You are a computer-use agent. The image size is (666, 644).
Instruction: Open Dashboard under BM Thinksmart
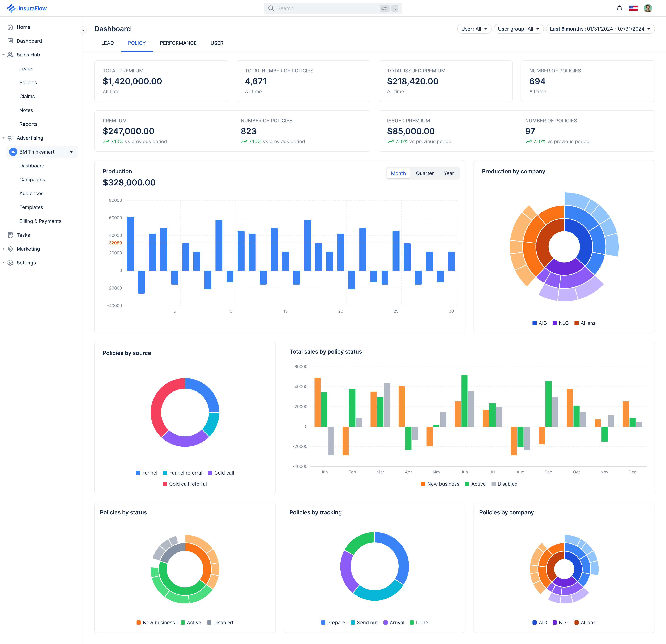[32, 166]
